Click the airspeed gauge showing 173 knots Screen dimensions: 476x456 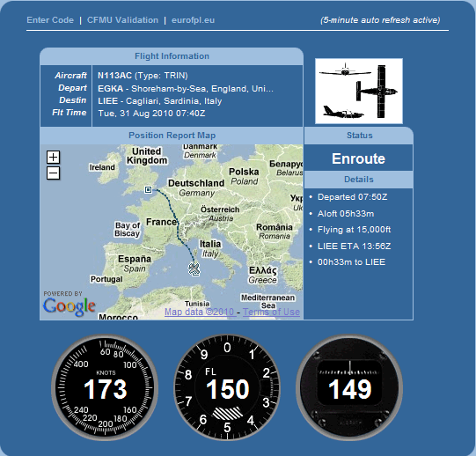click(x=105, y=388)
